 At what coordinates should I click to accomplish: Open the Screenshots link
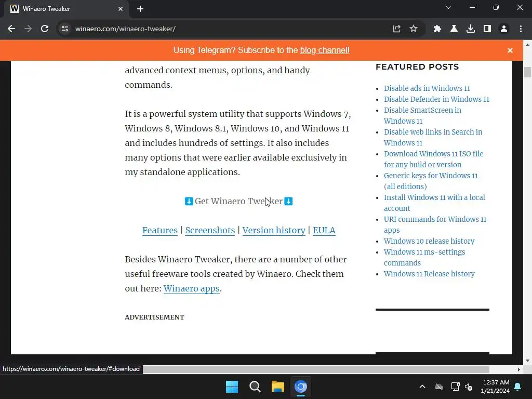tap(210, 230)
